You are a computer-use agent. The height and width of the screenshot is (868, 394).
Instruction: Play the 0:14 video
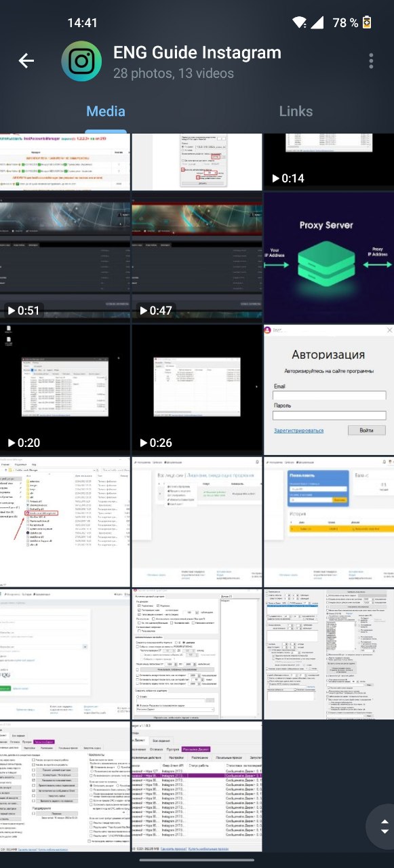[328, 162]
